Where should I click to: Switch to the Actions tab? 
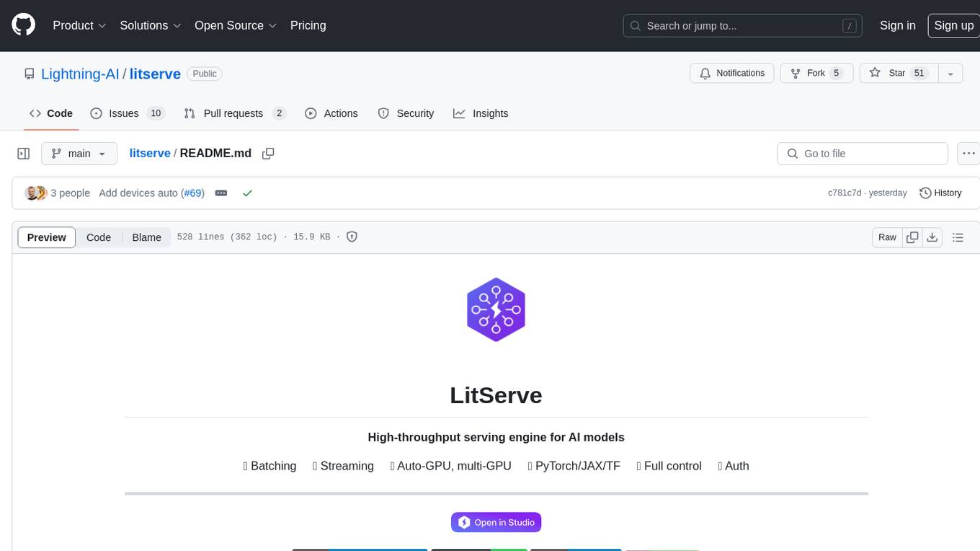coord(331,113)
